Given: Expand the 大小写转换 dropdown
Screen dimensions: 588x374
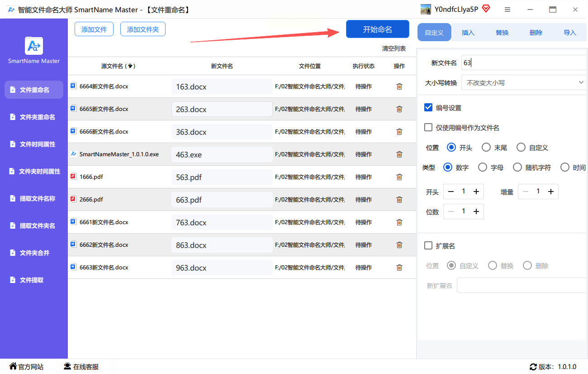Looking at the screenshot, I should click(524, 83).
